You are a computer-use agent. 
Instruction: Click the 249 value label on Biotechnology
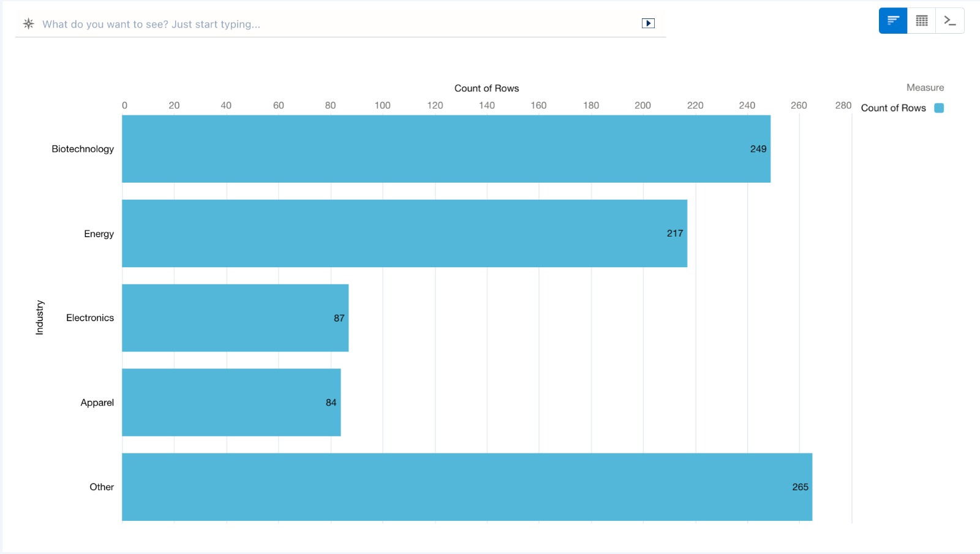pyautogui.click(x=758, y=149)
